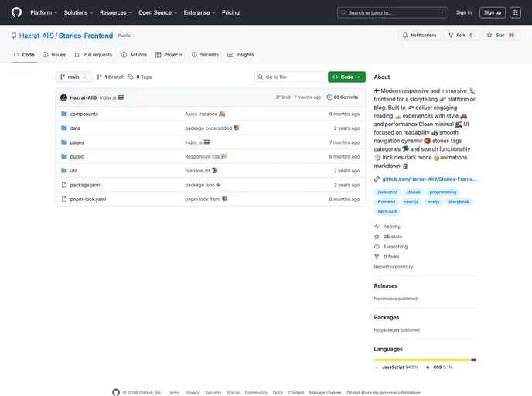
Task: Open the components folder icon
Action: pyautogui.click(x=63, y=114)
